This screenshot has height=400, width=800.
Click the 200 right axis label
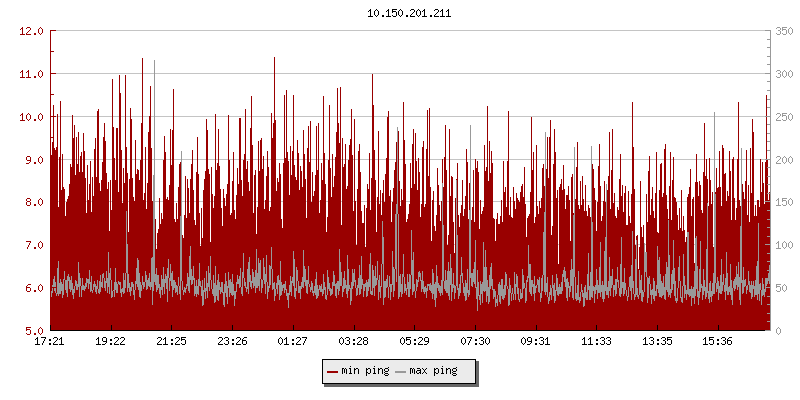pyautogui.click(x=783, y=160)
